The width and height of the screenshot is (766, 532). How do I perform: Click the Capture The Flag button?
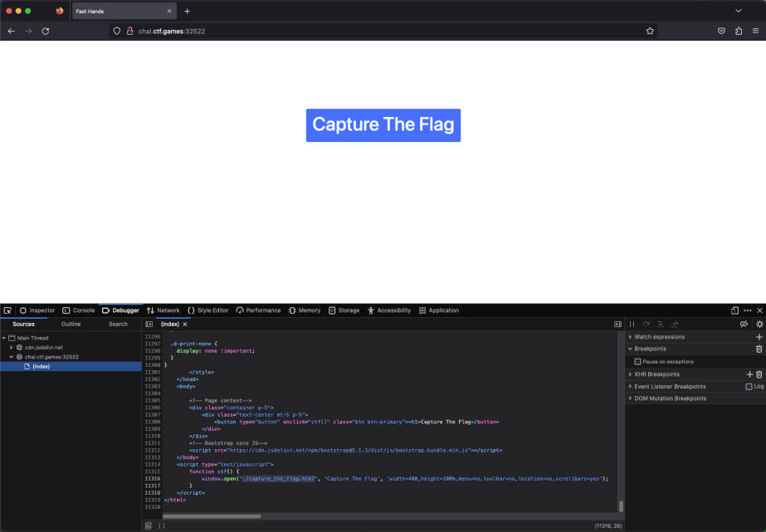tap(383, 125)
